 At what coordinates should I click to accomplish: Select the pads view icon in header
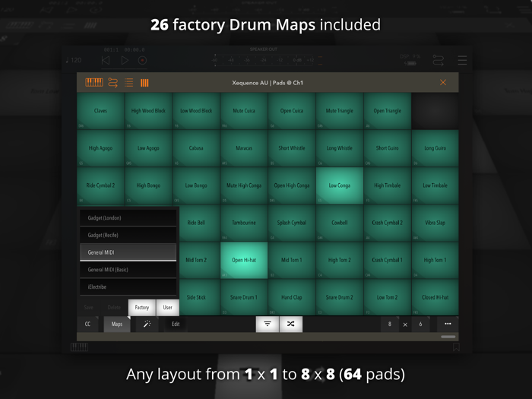coord(144,83)
